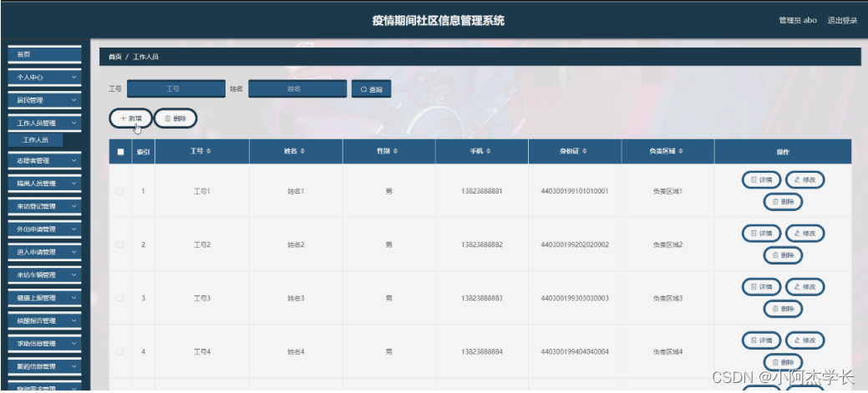Screen dimensions: 868x393
Task: Sort table by 工号 column arrows
Action: 209,152
